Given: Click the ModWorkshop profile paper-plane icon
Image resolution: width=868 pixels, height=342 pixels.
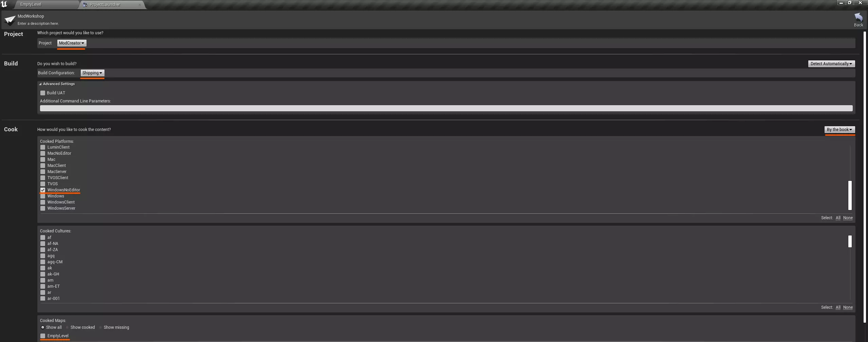Looking at the screenshot, I should click(x=10, y=20).
